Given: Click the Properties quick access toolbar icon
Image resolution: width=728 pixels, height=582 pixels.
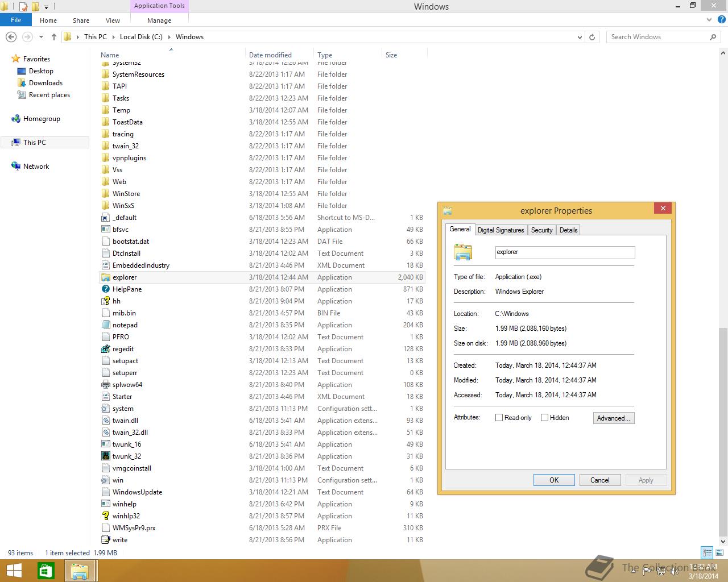Looking at the screenshot, I should coord(23,7).
